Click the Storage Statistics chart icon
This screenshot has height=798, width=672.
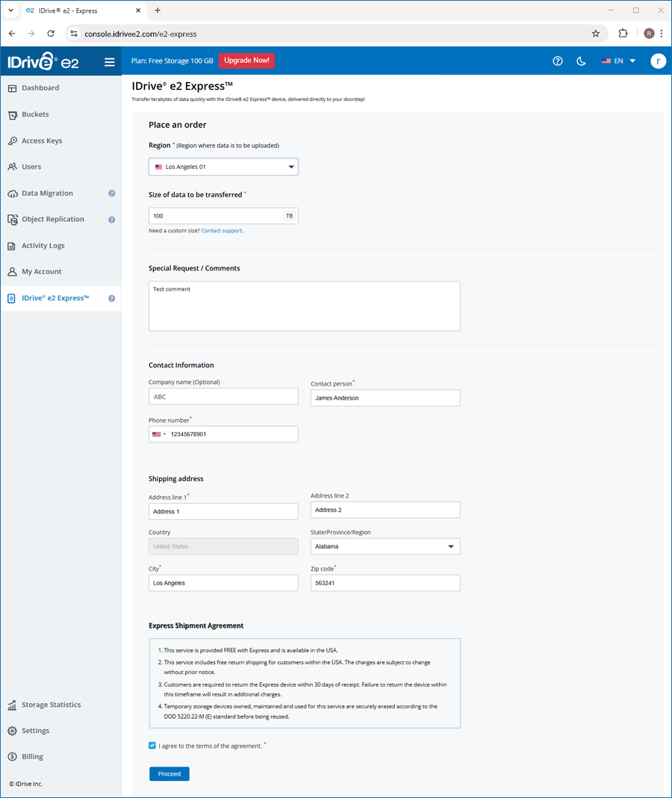tap(12, 705)
